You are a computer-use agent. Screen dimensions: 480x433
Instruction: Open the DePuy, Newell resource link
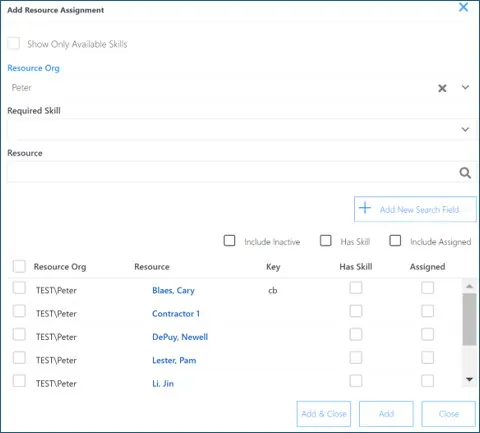180,337
